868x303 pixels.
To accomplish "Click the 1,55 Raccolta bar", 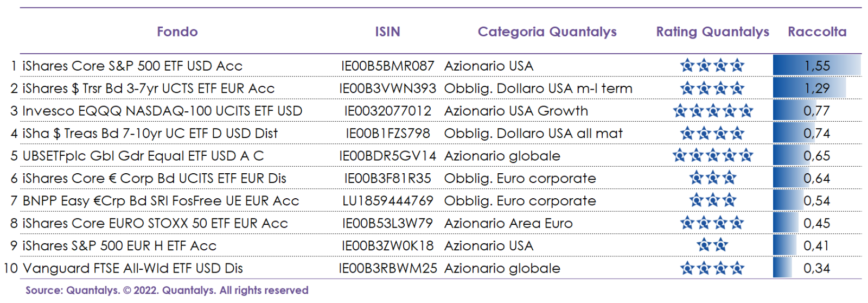I will (816, 66).
